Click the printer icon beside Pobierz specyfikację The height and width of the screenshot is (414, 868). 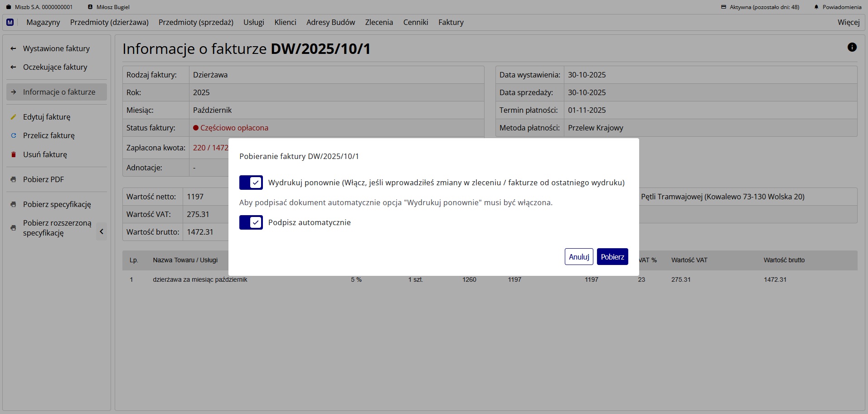click(x=14, y=204)
